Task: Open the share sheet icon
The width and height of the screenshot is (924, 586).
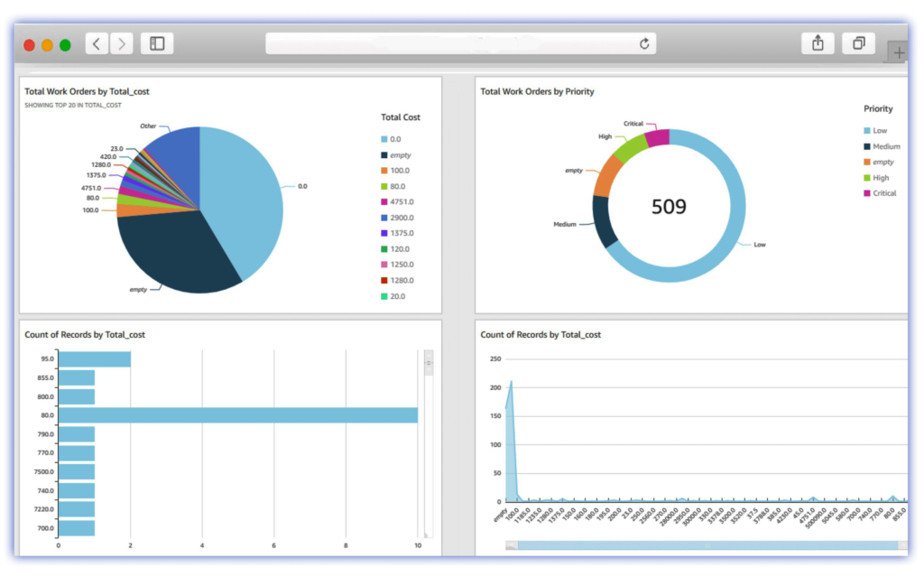Action: 818,42
